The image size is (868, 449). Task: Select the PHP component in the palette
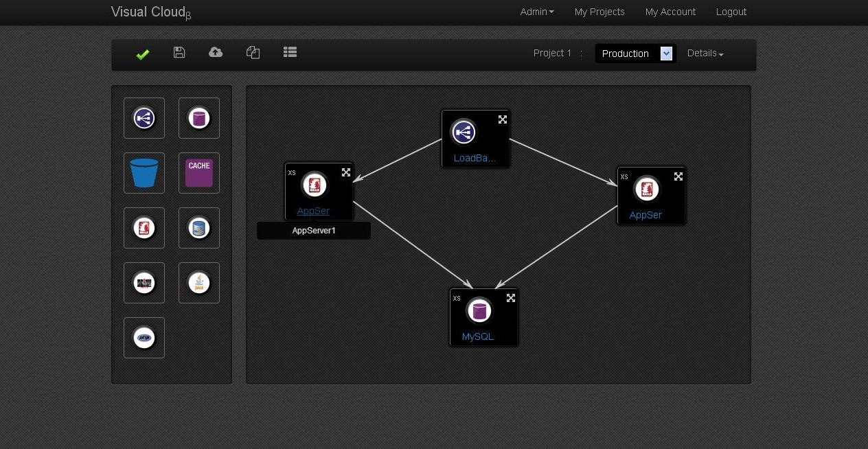point(144,338)
